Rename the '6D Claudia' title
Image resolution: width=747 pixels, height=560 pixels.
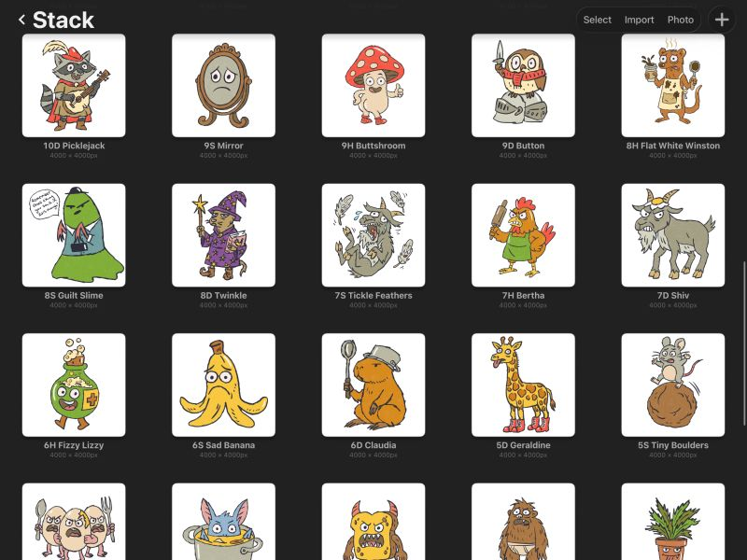coord(373,445)
